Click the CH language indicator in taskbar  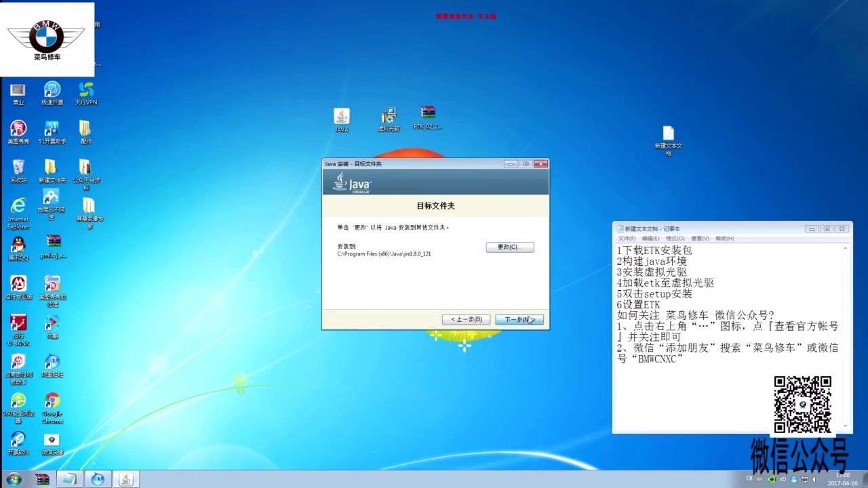click(750, 479)
